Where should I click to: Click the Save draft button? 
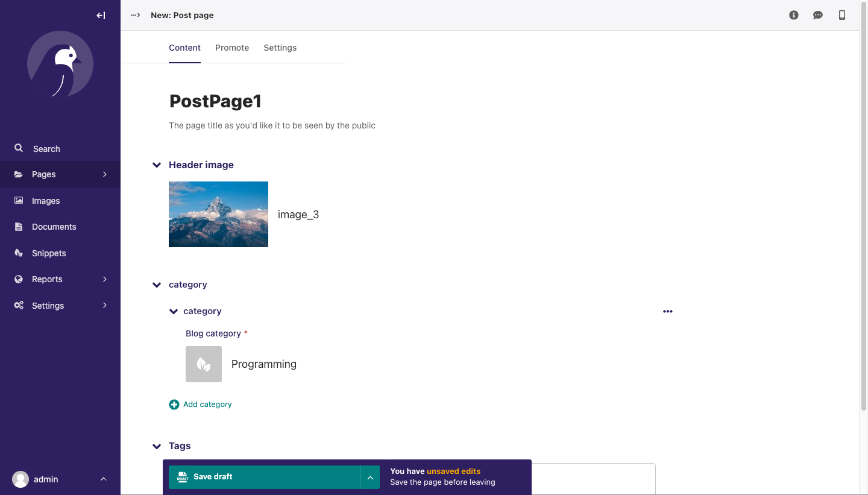(264, 477)
